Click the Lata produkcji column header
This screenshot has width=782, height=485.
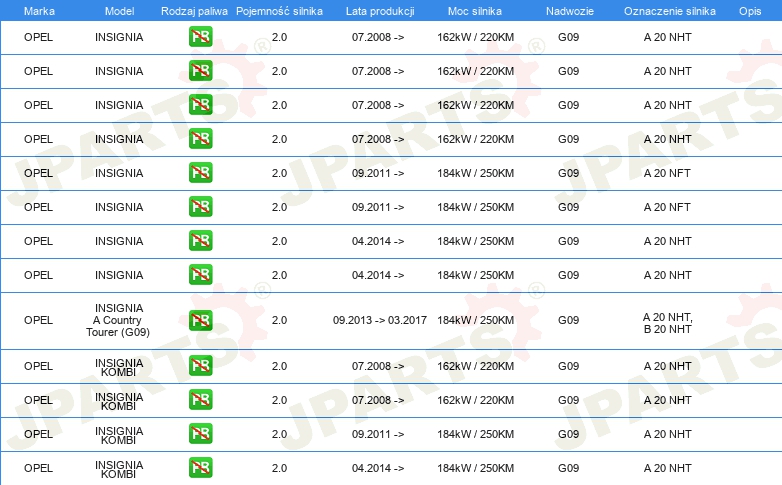pos(380,11)
